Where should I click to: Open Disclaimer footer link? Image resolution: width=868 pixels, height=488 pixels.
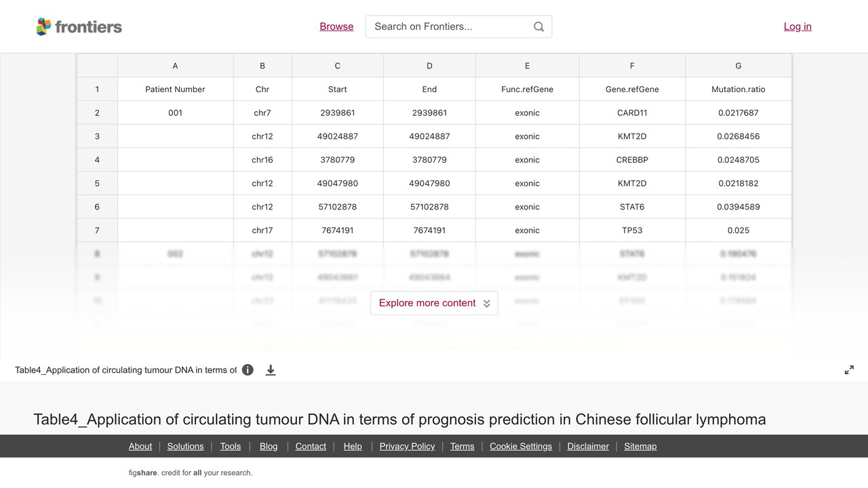[x=588, y=446]
